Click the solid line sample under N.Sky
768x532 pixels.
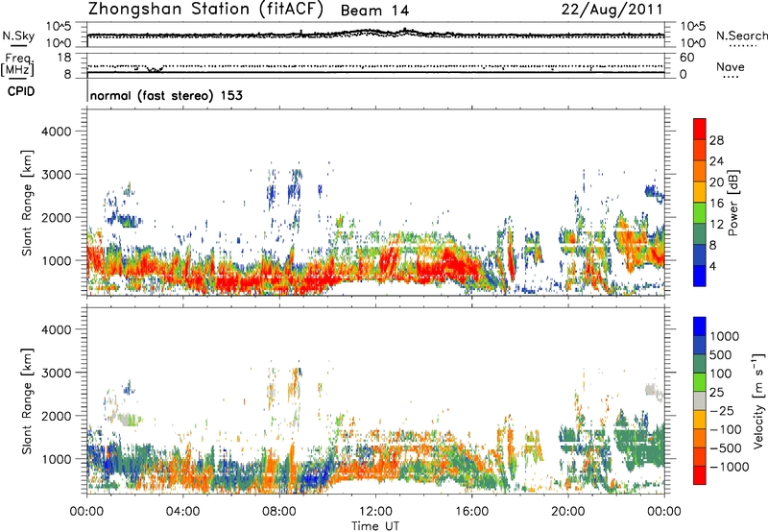coord(18,45)
